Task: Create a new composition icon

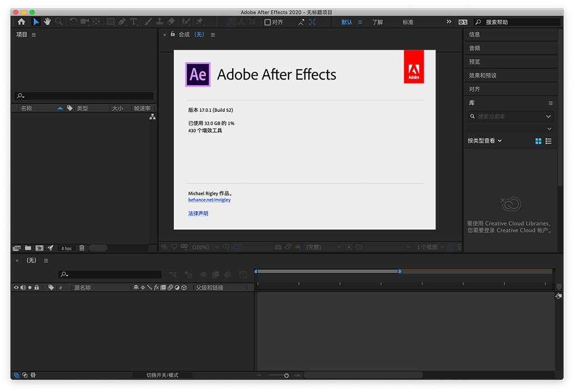Action: pos(39,248)
